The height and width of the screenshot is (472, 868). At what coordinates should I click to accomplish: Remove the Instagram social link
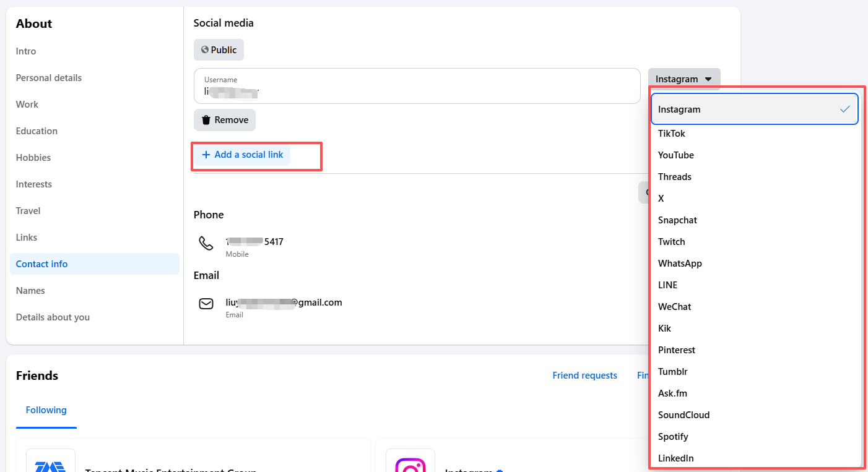pyautogui.click(x=225, y=120)
